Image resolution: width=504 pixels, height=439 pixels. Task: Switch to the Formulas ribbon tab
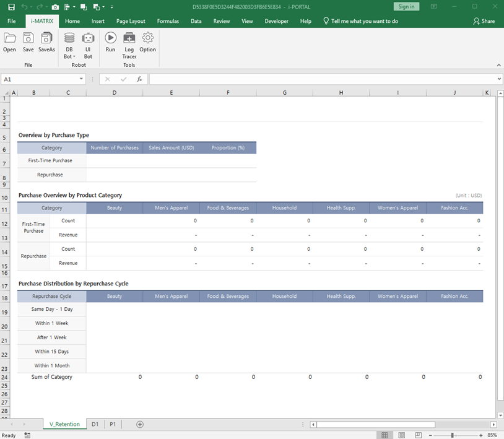tap(168, 20)
